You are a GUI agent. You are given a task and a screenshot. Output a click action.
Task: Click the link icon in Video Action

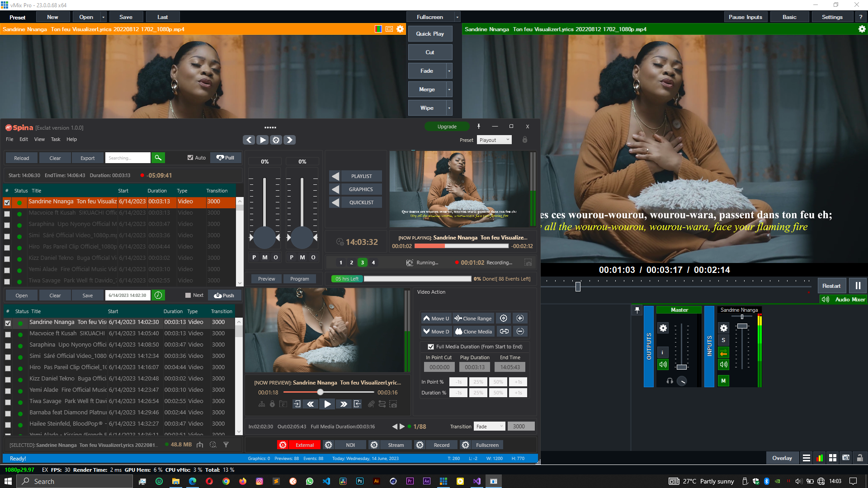coord(504,331)
